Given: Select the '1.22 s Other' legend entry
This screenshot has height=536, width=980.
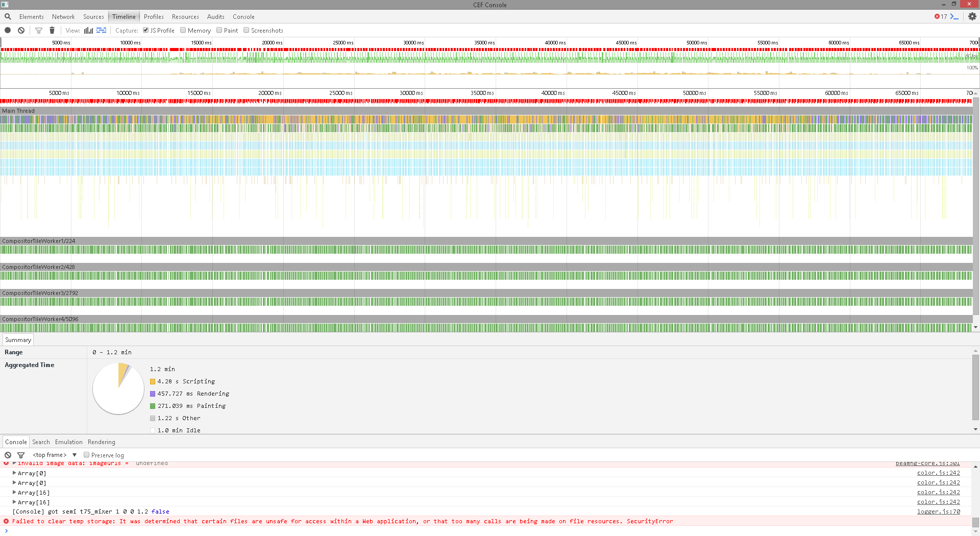Looking at the screenshot, I should 175,418.
